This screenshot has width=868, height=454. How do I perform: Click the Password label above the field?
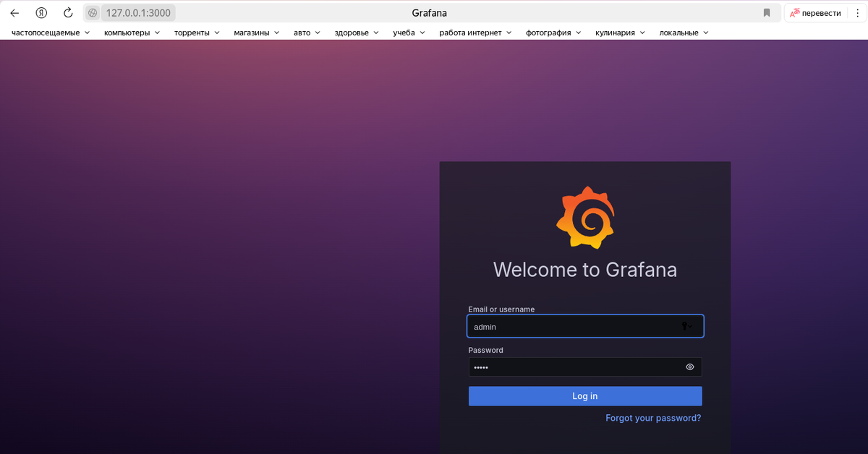pos(486,350)
